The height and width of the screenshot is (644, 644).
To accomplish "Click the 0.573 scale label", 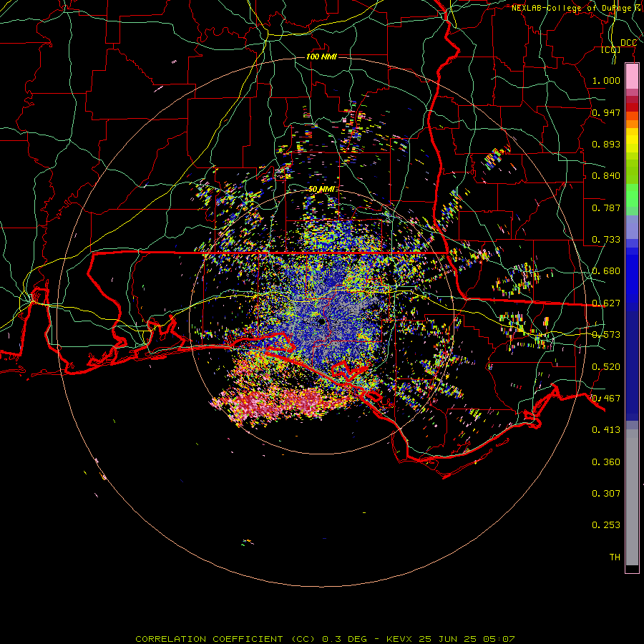I will pyautogui.click(x=606, y=335).
